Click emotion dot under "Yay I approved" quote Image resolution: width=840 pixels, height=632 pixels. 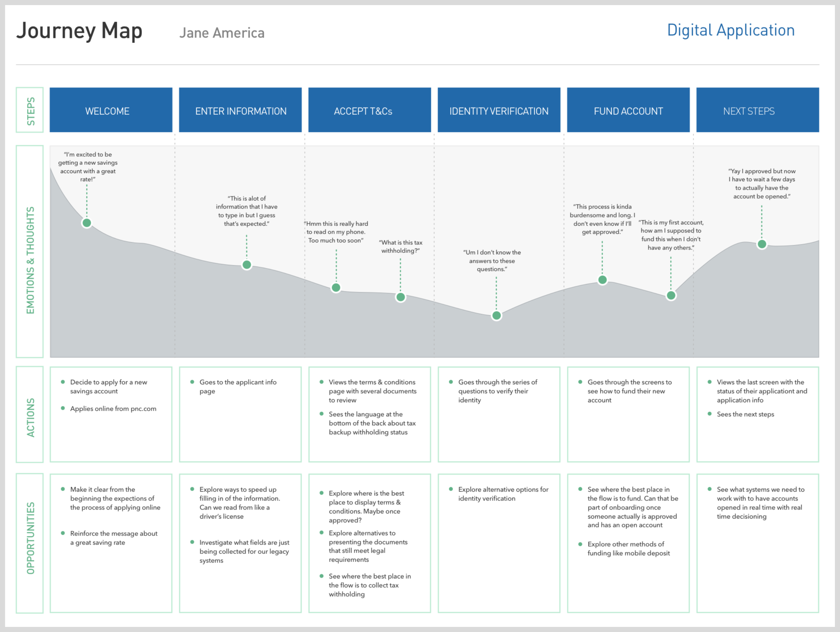point(762,244)
